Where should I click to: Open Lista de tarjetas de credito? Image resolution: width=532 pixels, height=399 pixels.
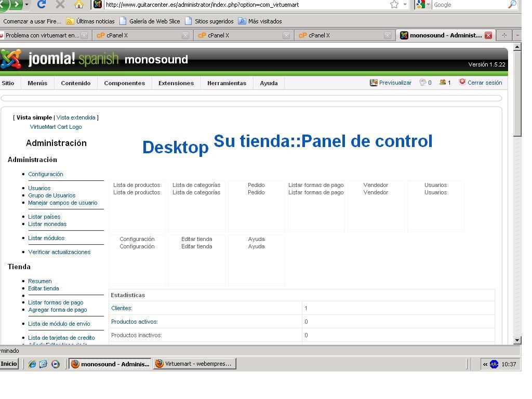[61, 338]
